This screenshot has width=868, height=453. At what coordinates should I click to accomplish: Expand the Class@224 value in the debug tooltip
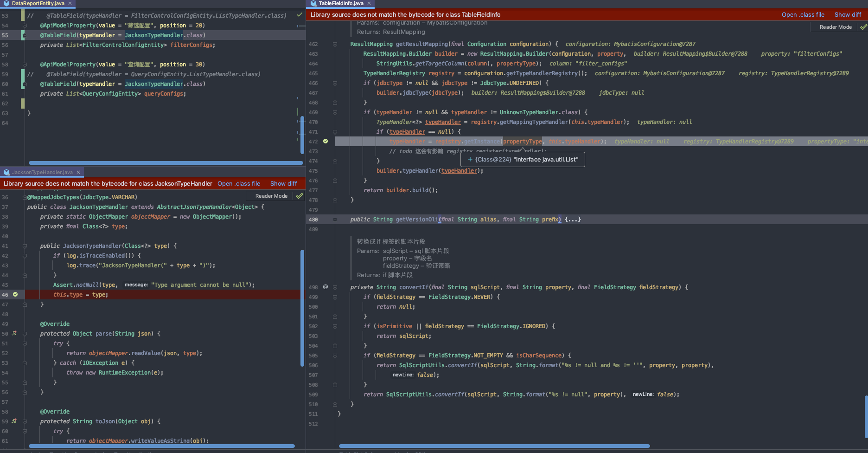470,160
